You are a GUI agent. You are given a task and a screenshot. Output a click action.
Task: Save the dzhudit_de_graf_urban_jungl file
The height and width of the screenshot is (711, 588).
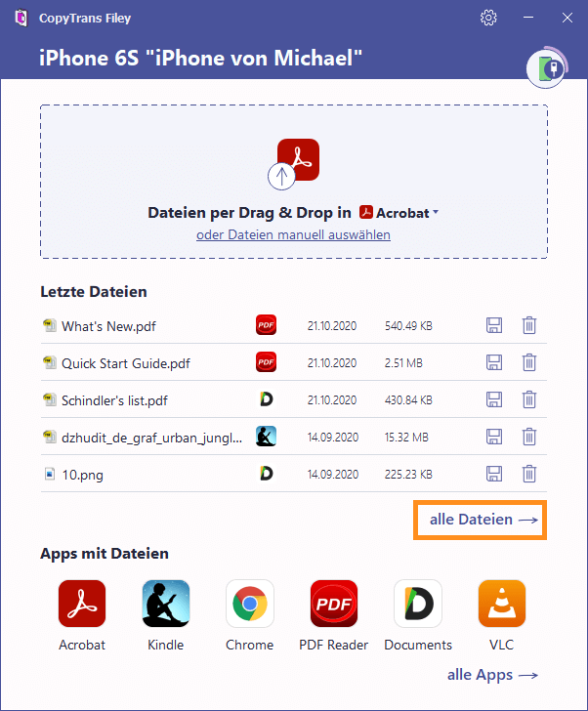494,438
